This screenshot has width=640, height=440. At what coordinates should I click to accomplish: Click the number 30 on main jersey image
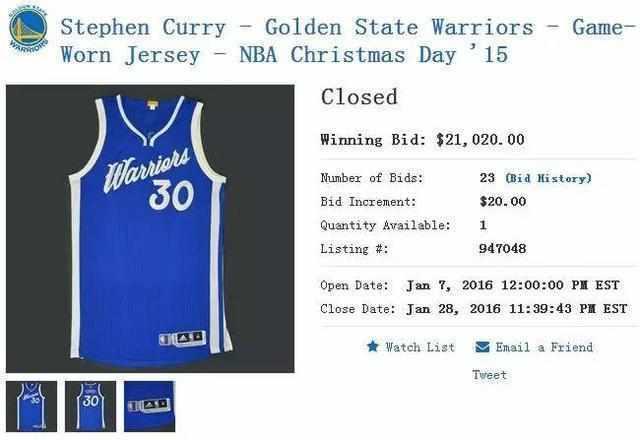point(171,196)
